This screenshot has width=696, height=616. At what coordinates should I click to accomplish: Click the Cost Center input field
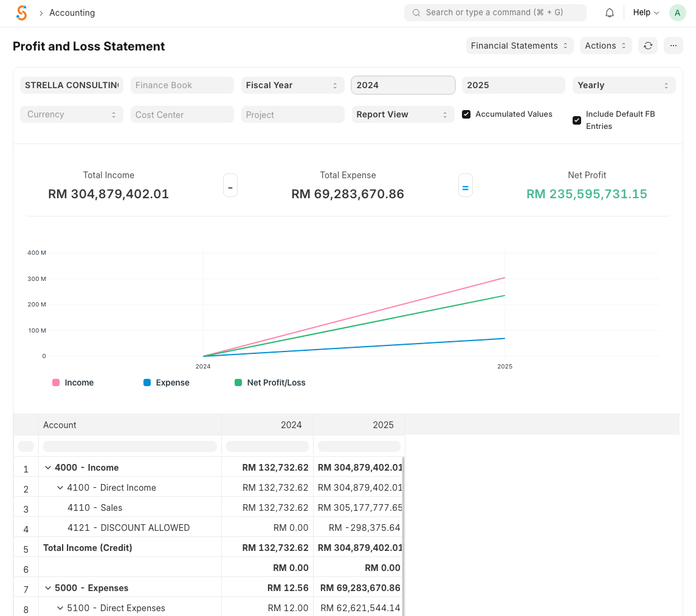click(182, 115)
